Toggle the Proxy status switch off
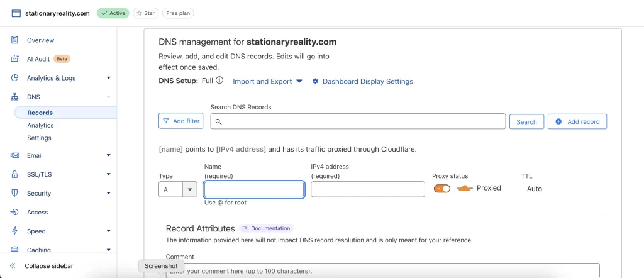The height and width of the screenshot is (278, 644). point(442,189)
